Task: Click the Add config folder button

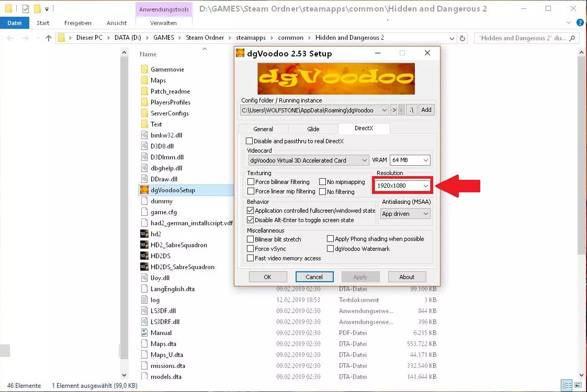Action: [x=426, y=110]
